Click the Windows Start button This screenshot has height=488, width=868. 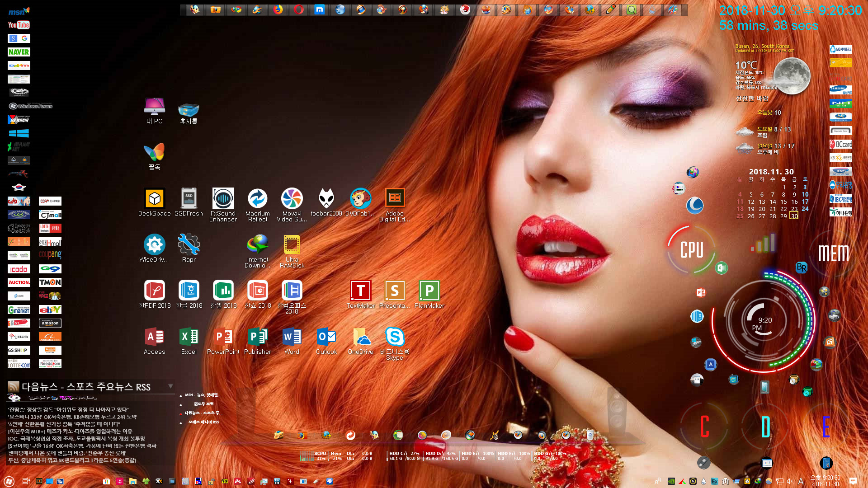[9, 481]
